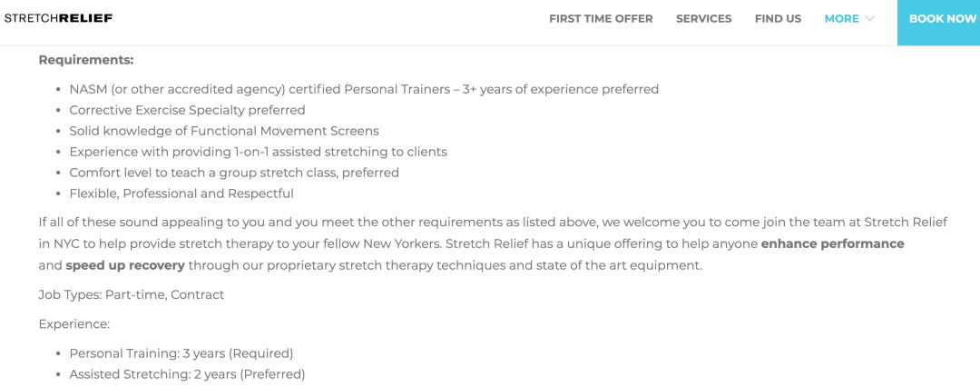Image resolution: width=980 pixels, height=387 pixels.
Task: Click the NASM certified Personal Trainers bullet
Action: [364, 89]
